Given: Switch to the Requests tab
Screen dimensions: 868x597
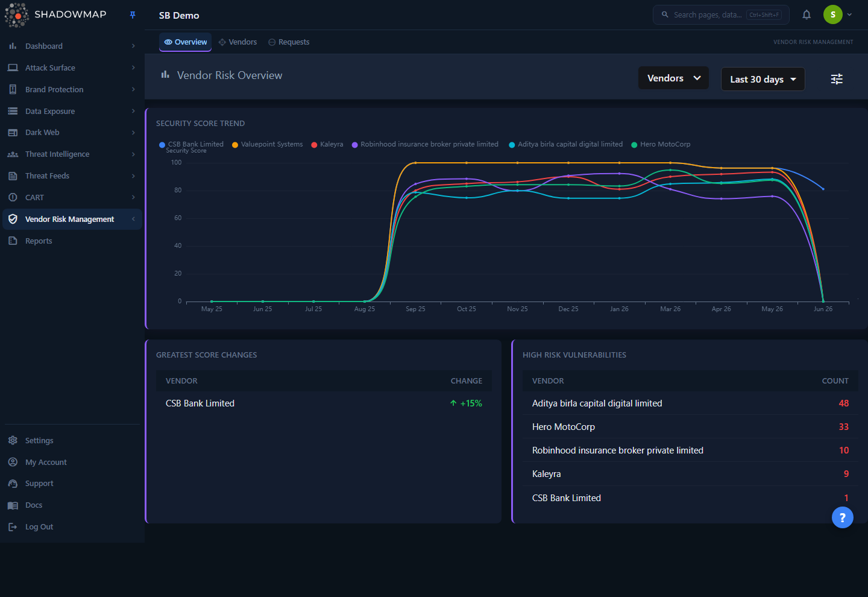Looking at the screenshot, I should (289, 42).
